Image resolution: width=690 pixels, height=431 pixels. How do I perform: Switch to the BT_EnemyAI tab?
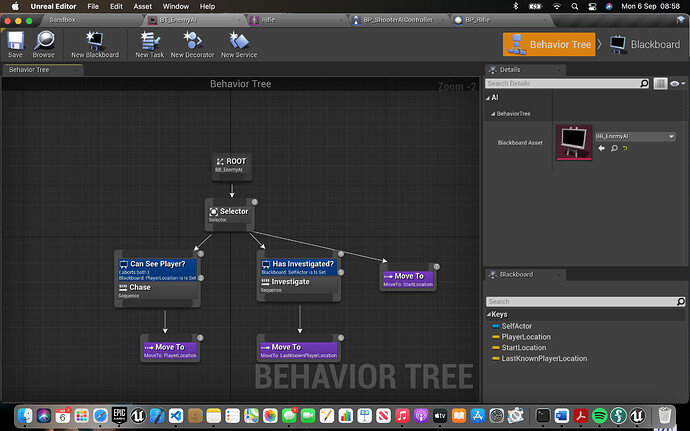[178, 20]
